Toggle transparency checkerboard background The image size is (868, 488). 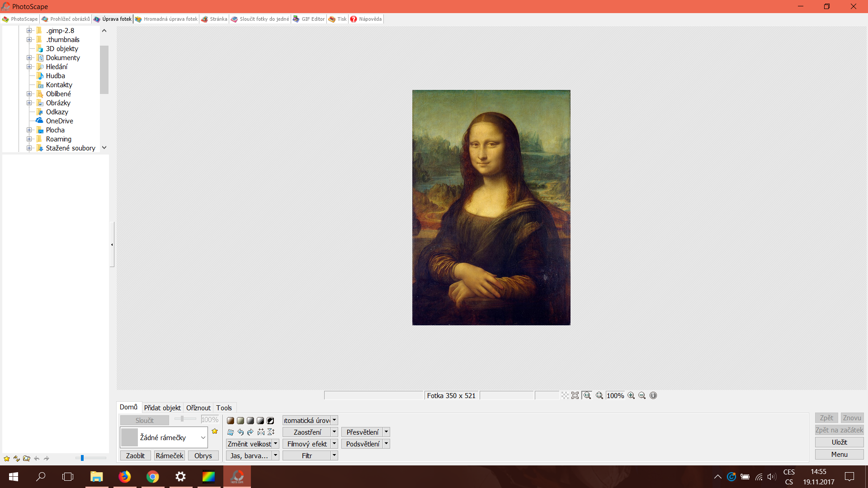point(565,396)
